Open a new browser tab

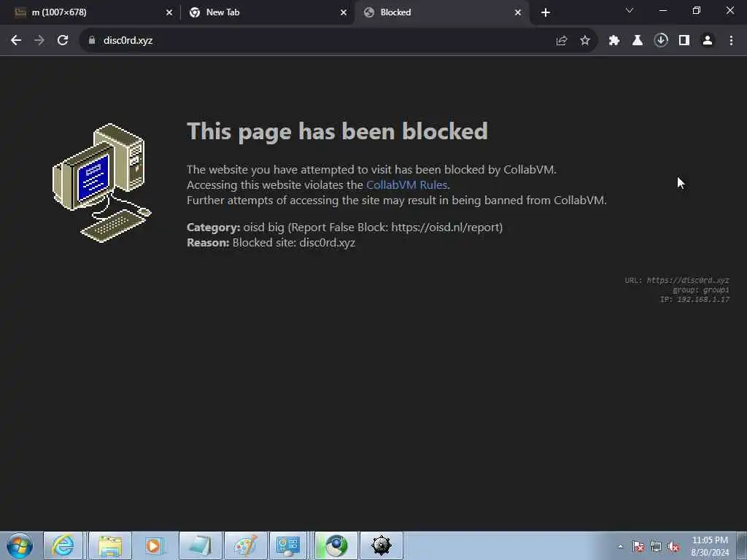coord(546,12)
